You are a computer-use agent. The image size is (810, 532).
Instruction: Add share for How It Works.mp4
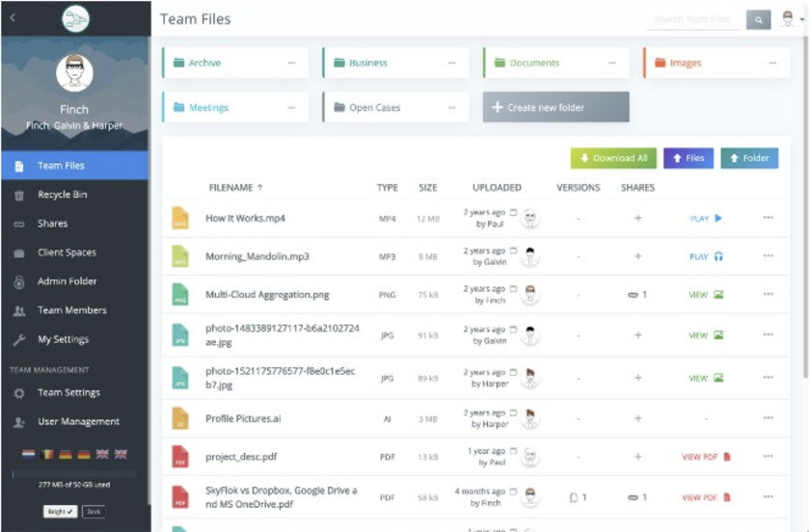tap(638, 218)
